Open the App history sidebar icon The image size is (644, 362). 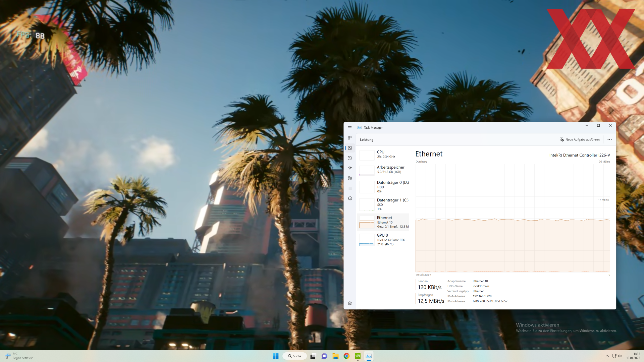[350, 158]
